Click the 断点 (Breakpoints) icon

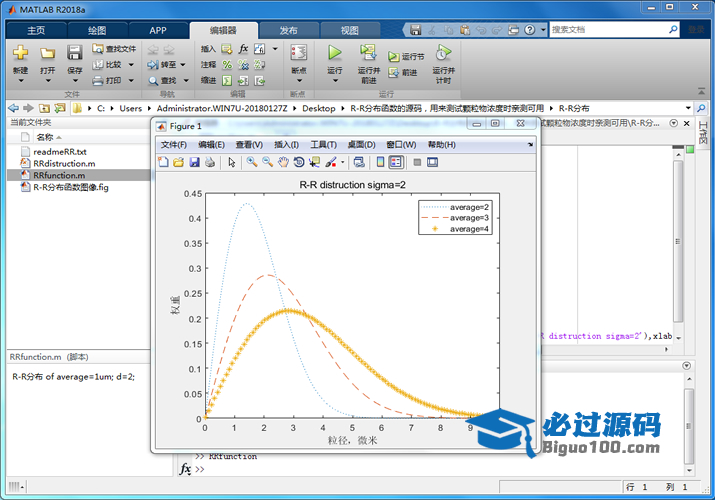pyautogui.click(x=299, y=53)
